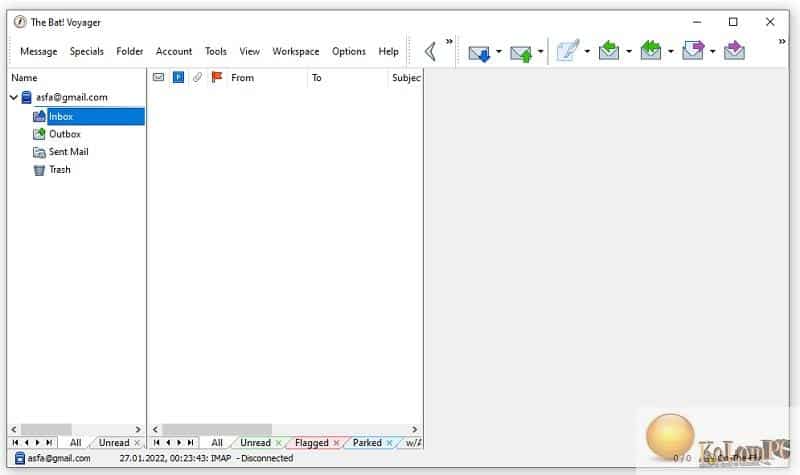800x475 pixels.
Task: Click the red flag column icon
Action: pyautogui.click(x=216, y=77)
